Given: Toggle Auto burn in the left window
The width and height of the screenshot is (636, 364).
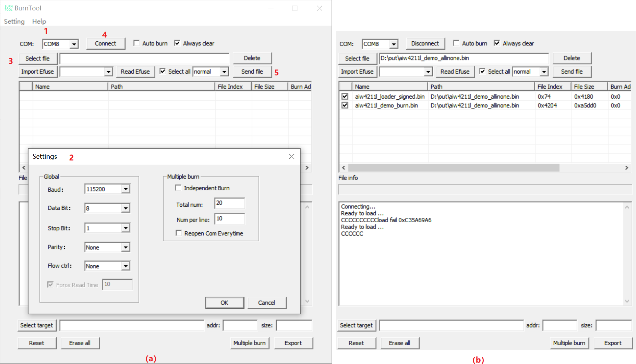Looking at the screenshot, I should 137,43.
